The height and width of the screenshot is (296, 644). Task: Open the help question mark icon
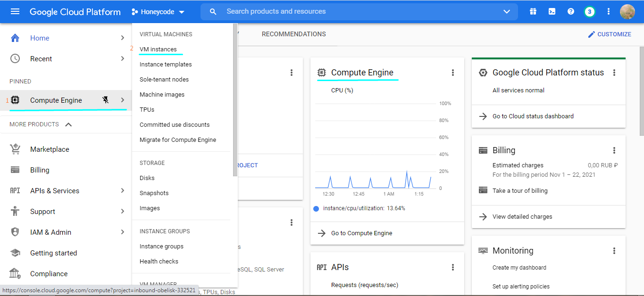point(571,11)
